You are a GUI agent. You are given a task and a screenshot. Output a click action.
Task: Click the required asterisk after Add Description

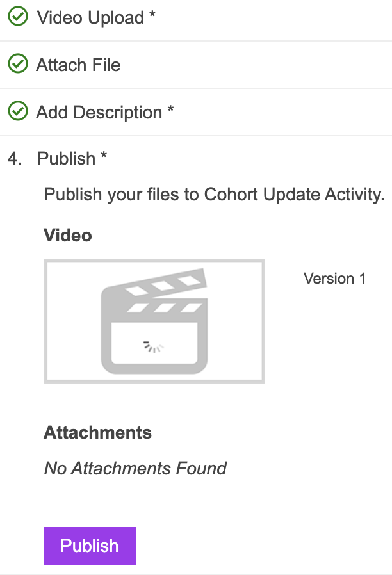coord(170,111)
